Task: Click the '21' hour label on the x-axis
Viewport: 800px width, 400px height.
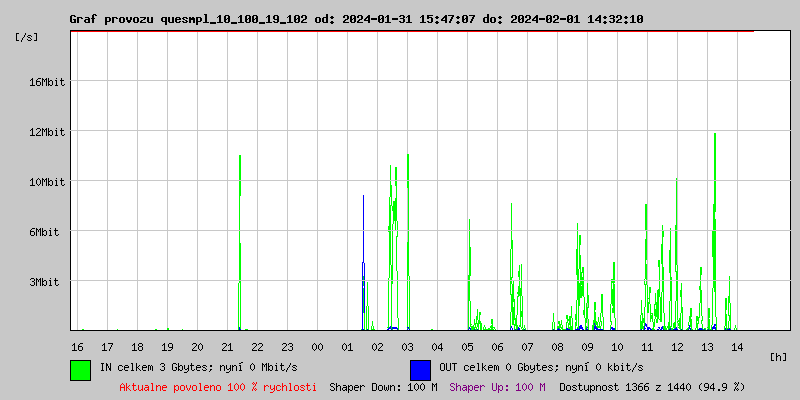Action: point(227,347)
